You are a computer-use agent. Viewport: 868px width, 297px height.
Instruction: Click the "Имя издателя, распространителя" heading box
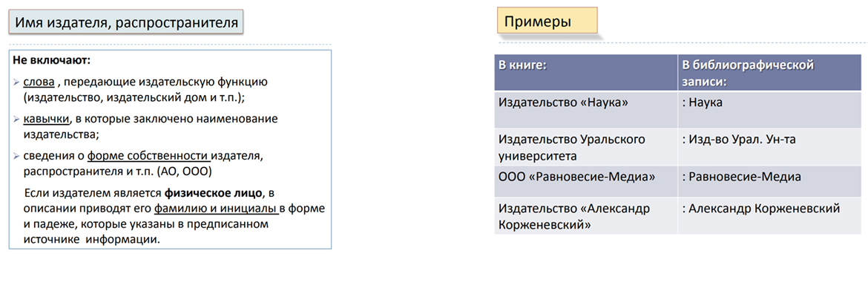[127, 23]
